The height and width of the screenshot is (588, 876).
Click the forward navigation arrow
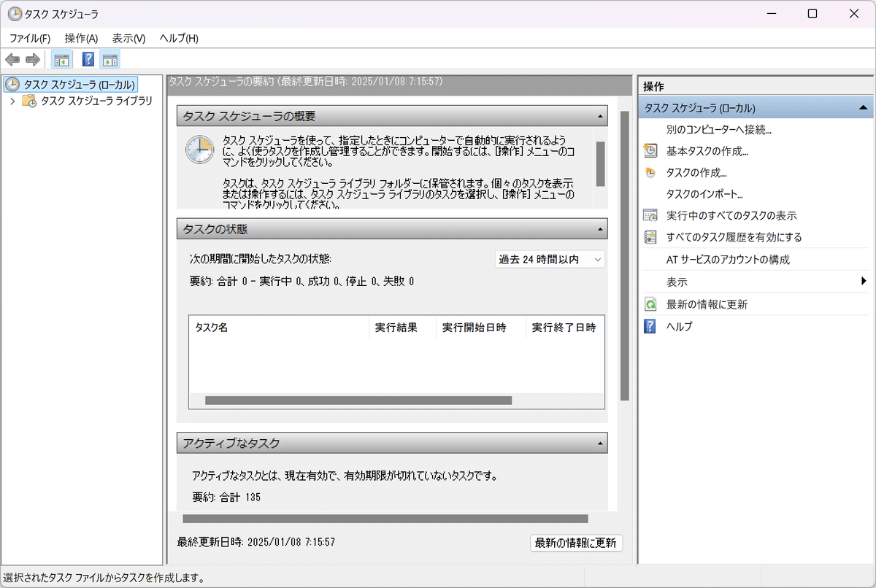click(x=32, y=59)
